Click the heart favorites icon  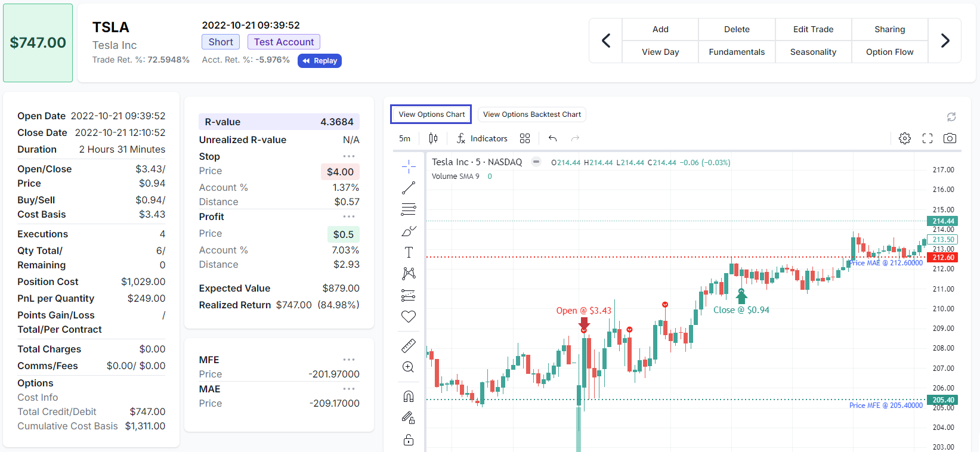409,317
